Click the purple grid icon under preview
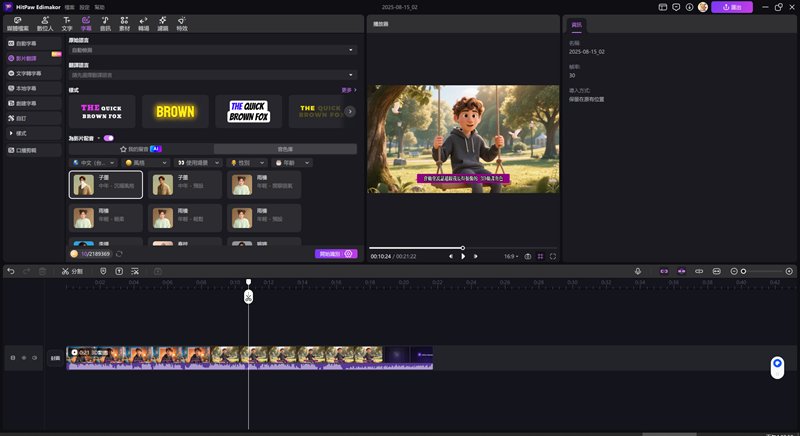Image resolution: width=800 pixels, height=436 pixels. click(x=540, y=257)
